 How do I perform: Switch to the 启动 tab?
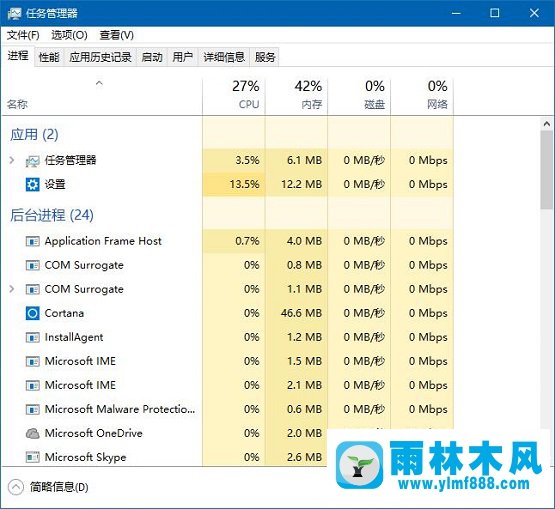(152, 57)
